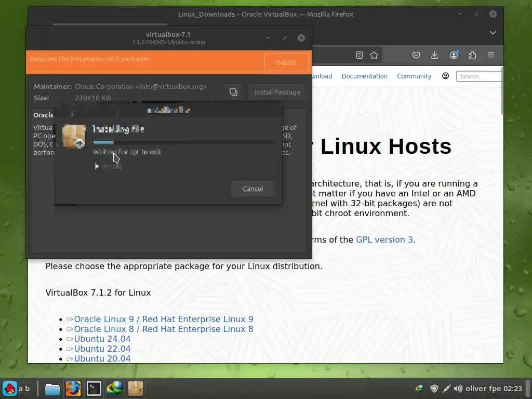Expand the Details disclosure triangle in install dialog
Screen dimensions: 532x399
tap(97, 166)
